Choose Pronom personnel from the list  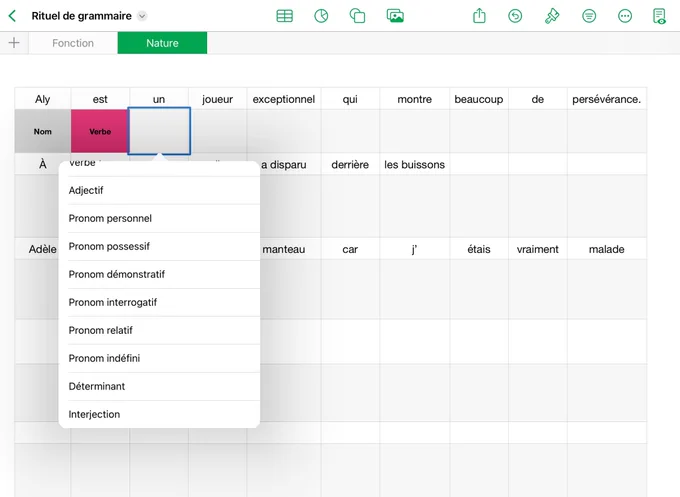[x=159, y=218]
